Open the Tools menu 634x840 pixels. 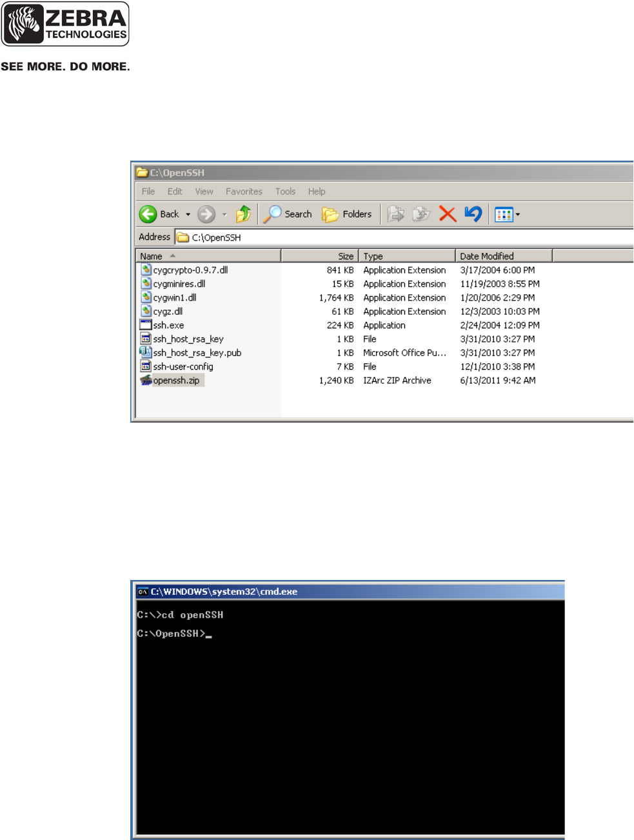(x=285, y=192)
